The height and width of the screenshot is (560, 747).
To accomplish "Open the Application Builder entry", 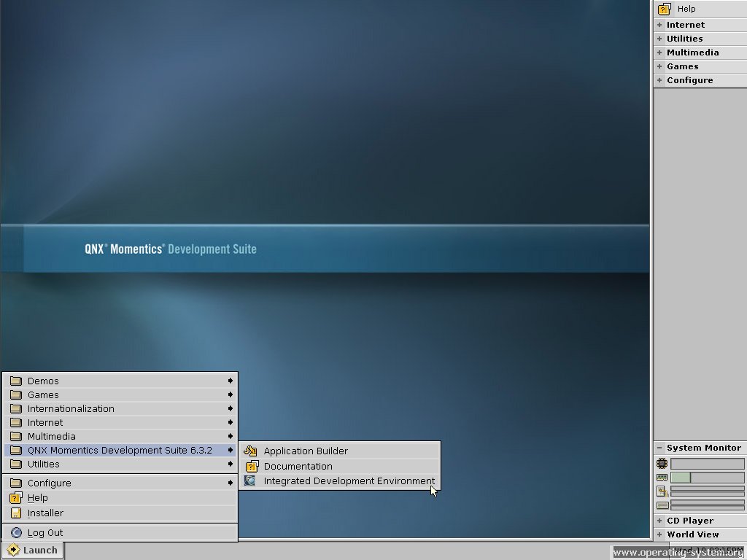I will [x=339, y=451].
